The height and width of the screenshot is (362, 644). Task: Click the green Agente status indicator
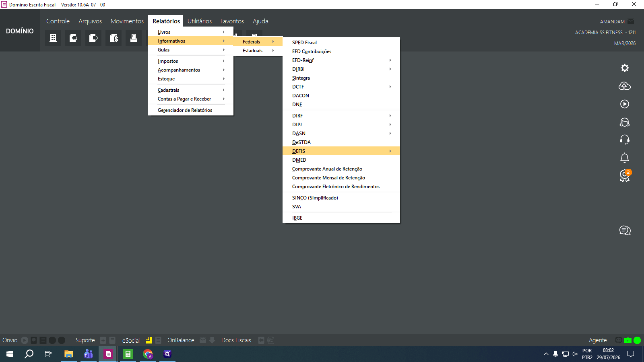(637, 340)
